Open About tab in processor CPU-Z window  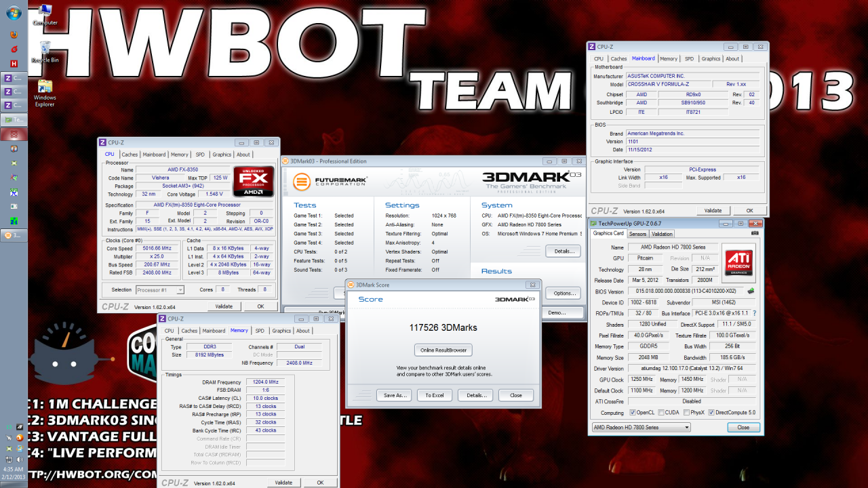(x=243, y=155)
